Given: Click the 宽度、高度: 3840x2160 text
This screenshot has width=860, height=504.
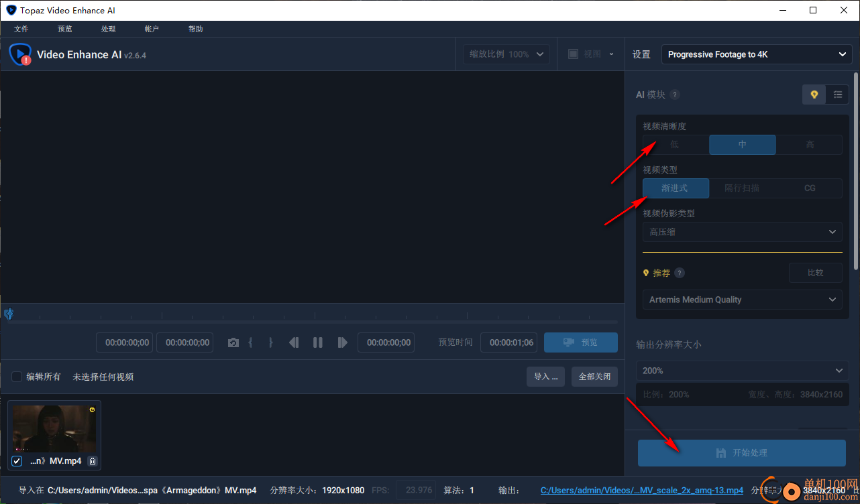Looking at the screenshot, I should [796, 395].
